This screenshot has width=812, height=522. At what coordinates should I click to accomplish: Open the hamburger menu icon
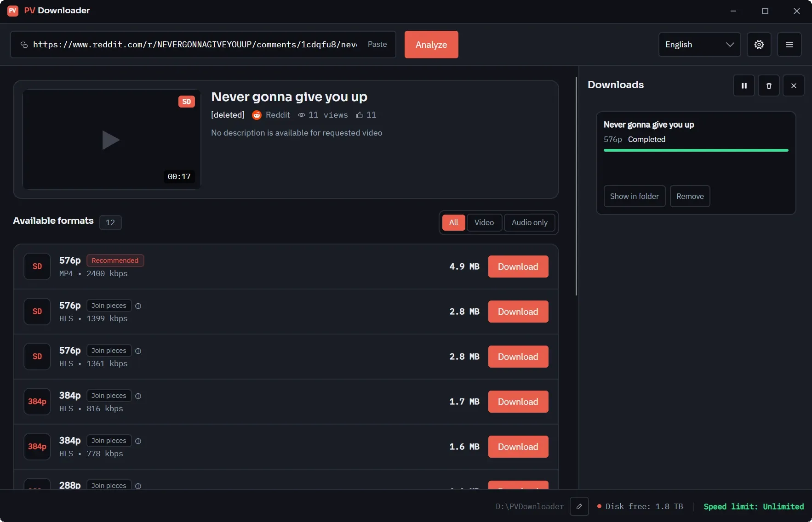(x=789, y=45)
